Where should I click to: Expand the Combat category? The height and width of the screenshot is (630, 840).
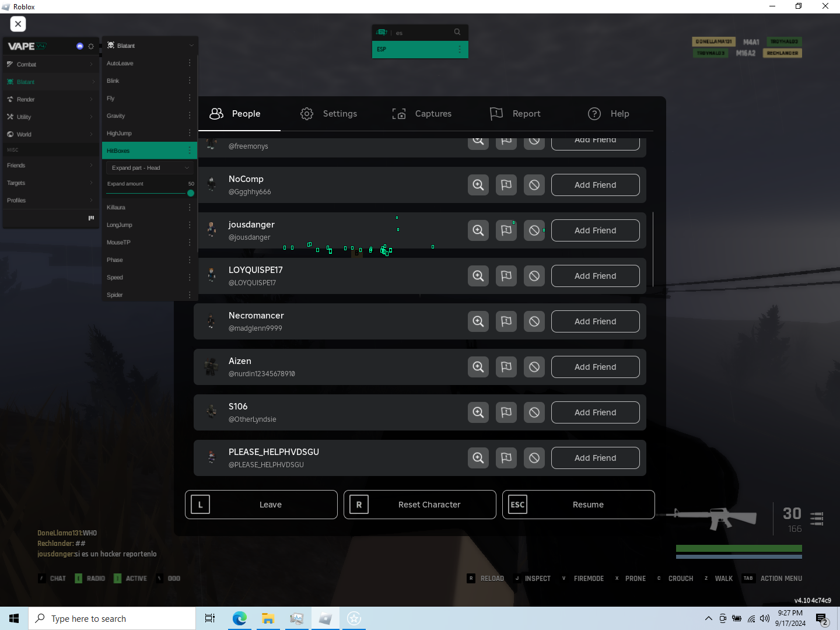coord(51,64)
